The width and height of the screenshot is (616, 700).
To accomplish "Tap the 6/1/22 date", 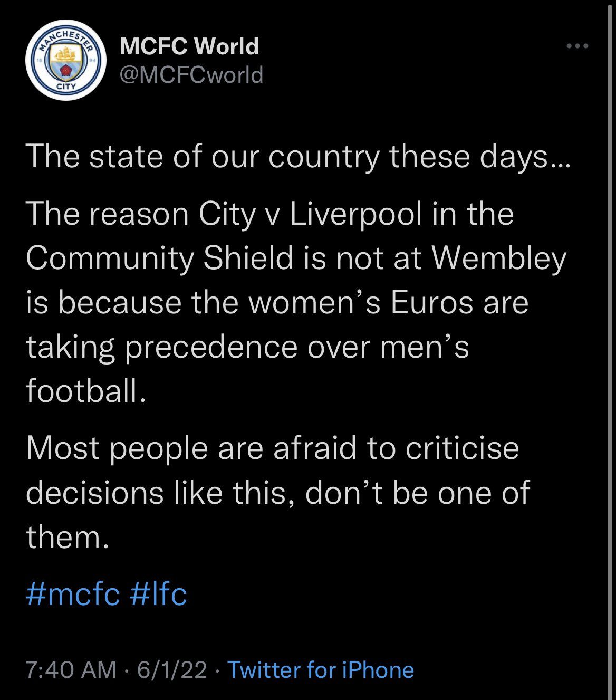I will point(172,670).
